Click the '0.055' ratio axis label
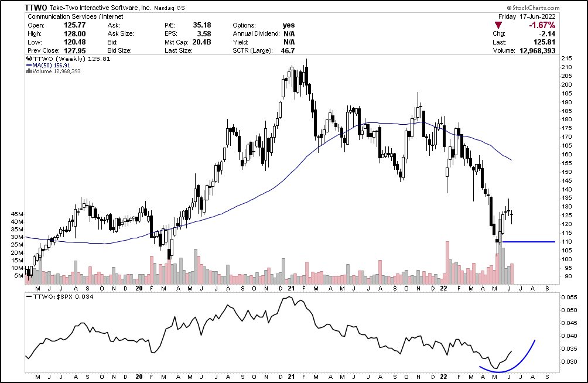Screen dimensions: 588x383 (569, 297)
